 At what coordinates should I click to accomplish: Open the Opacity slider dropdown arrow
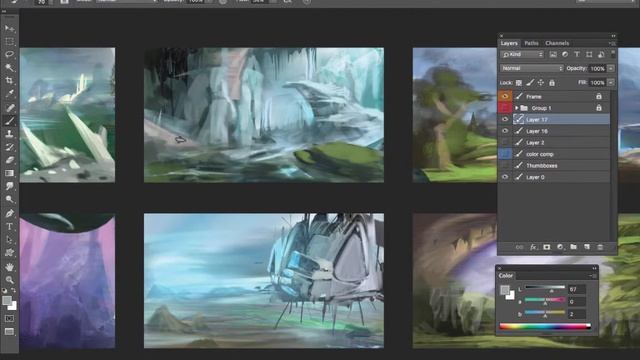point(611,69)
